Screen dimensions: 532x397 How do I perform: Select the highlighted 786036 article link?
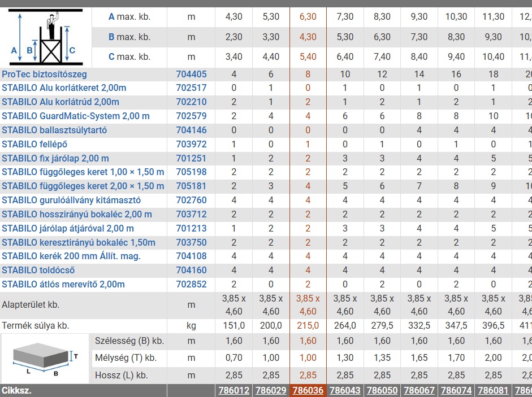point(308,390)
